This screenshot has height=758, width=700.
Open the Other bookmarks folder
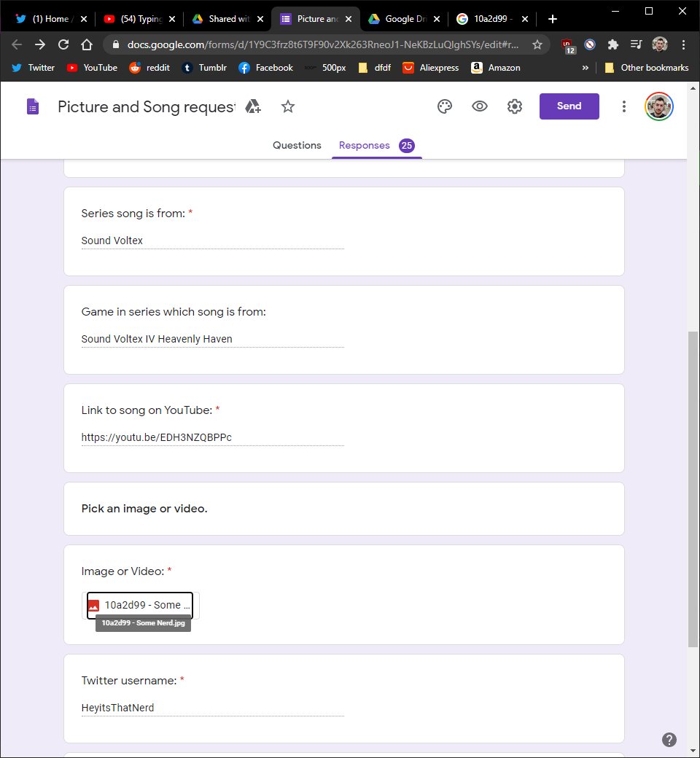tap(646, 68)
